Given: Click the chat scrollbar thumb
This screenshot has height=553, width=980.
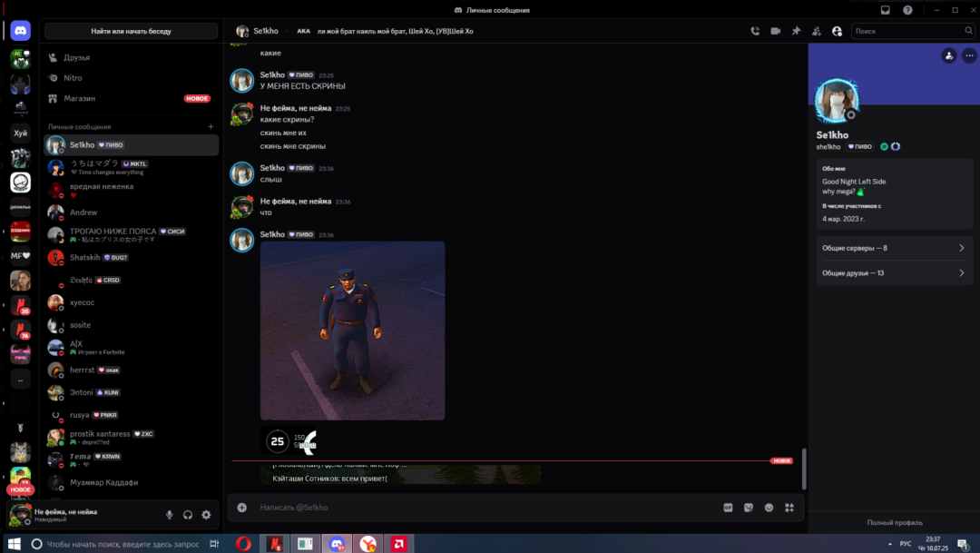Looking at the screenshot, I should tap(804, 469).
